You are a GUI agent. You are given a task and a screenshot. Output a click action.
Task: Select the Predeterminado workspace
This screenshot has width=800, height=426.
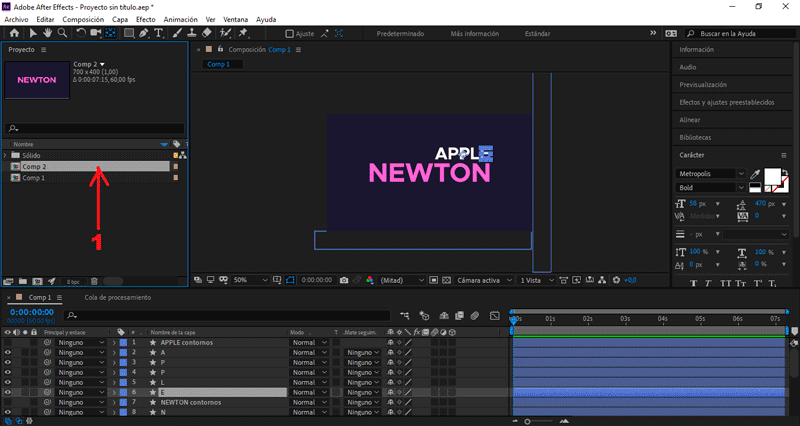(x=399, y=33)
